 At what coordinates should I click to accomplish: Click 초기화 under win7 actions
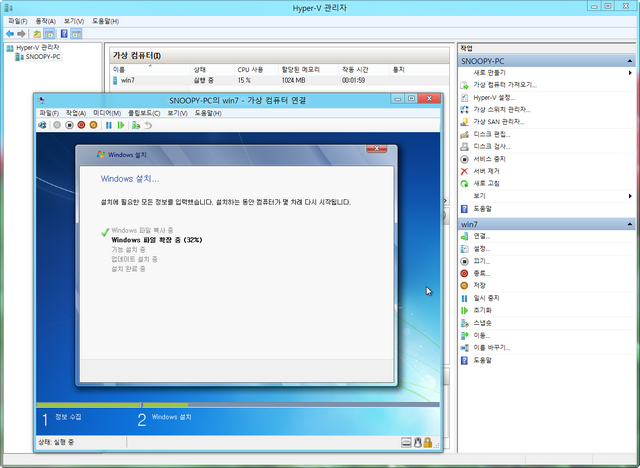click(x=482, y=311)
